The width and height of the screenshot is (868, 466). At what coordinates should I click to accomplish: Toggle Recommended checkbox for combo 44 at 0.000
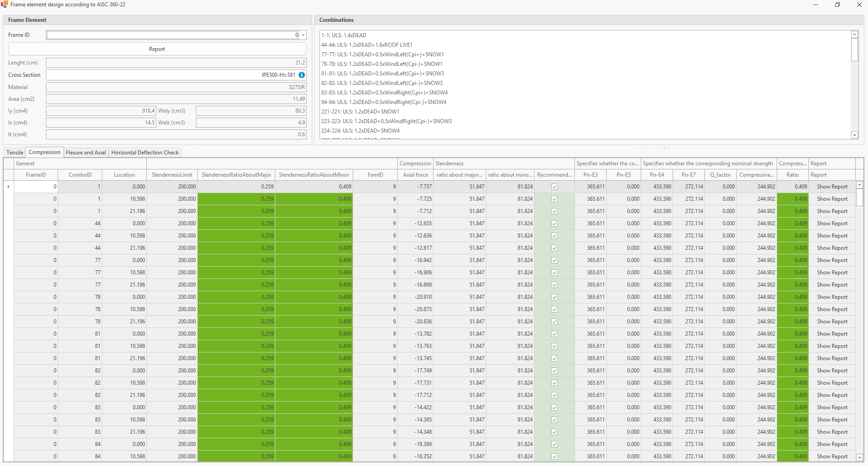click(554, 223)
